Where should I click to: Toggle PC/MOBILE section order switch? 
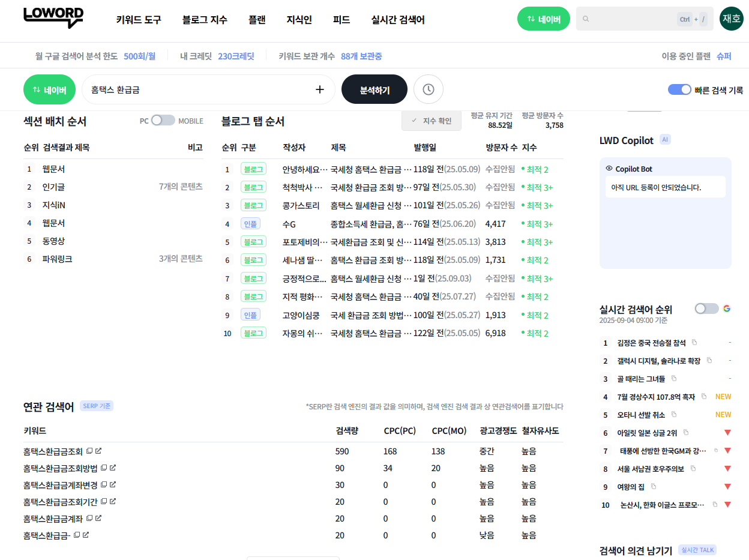(x=163, y=120)
